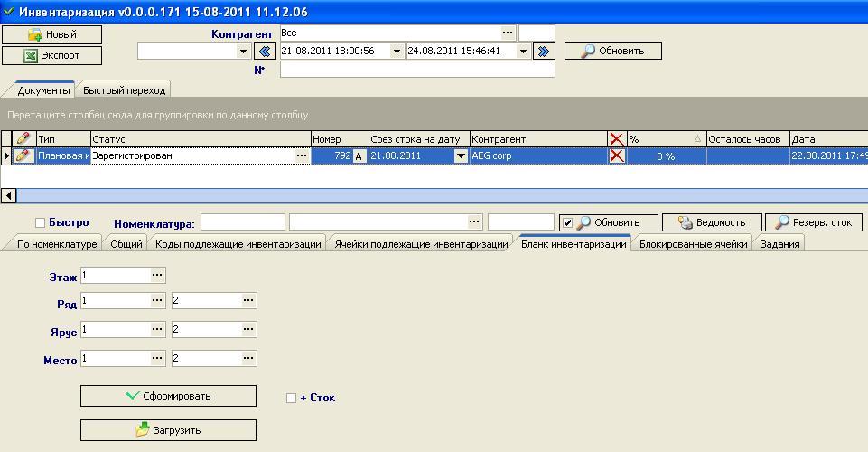The width and height of the screenshot is (868, 452).
Task: Click the red X icon in row
Action: (617, 156)
